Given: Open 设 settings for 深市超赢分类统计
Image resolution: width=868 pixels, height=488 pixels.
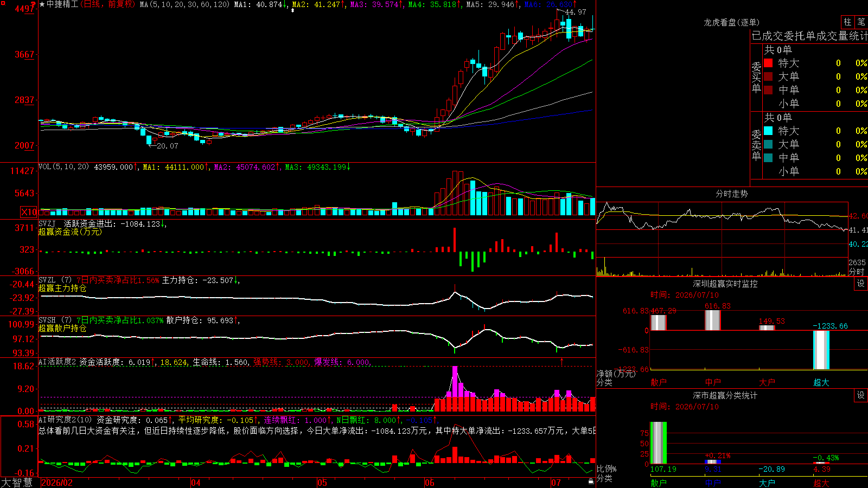Looking at the screenshot, I should click(861, 395).
